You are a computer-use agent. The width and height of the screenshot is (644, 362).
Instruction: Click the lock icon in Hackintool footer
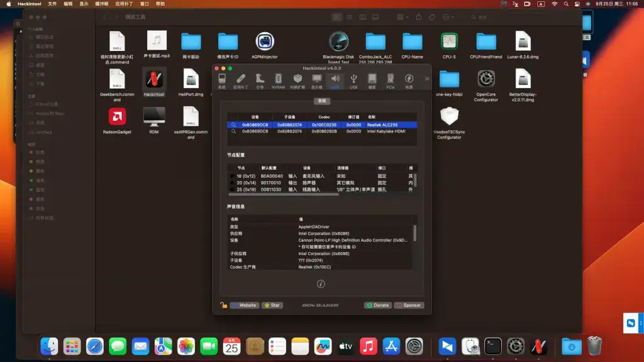[x=223, y=305]
